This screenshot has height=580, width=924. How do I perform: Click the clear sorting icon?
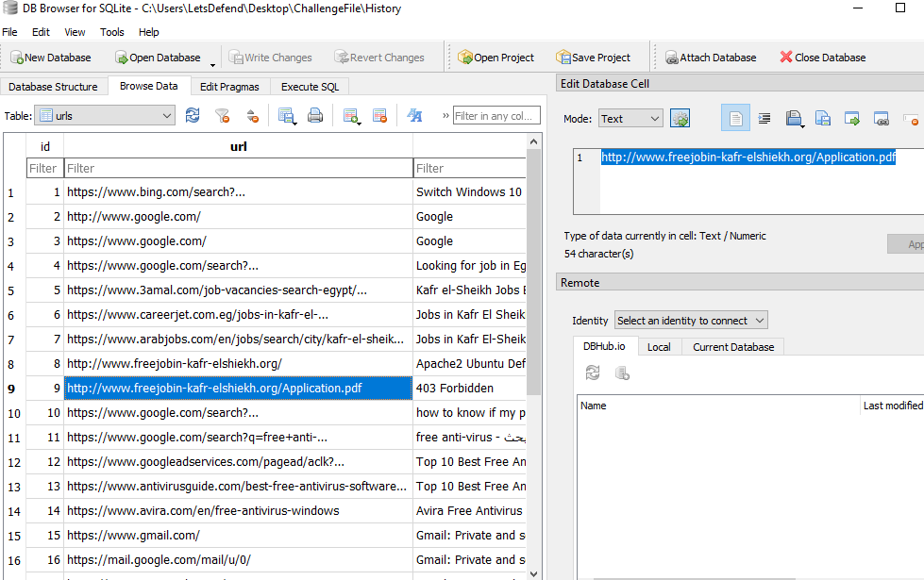pos(252,116)
